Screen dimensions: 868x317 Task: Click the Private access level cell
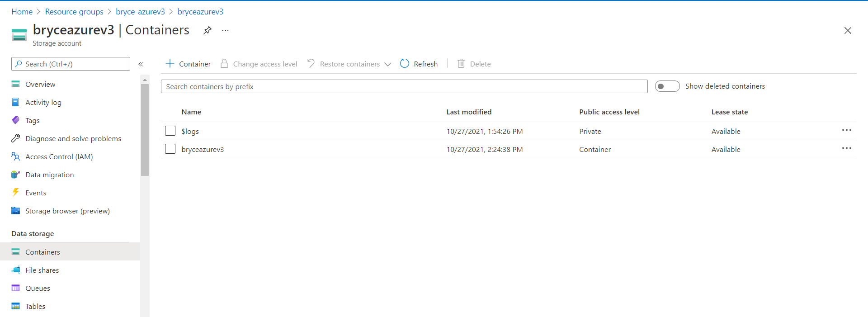590,131
